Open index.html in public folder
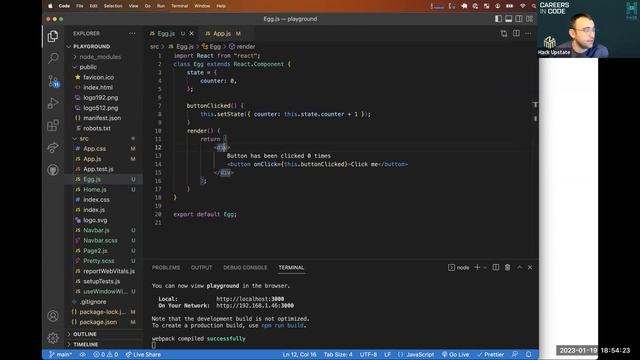 (x=98, y=87)
